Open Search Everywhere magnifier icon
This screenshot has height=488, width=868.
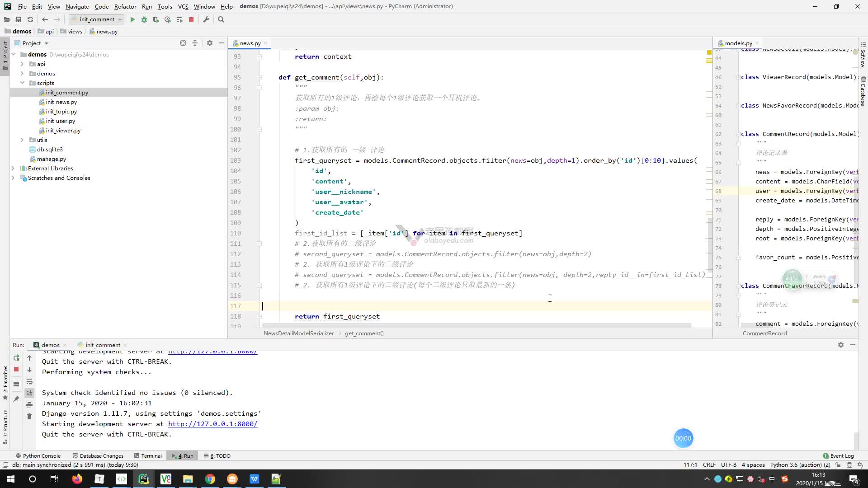(x=221, y=19)
